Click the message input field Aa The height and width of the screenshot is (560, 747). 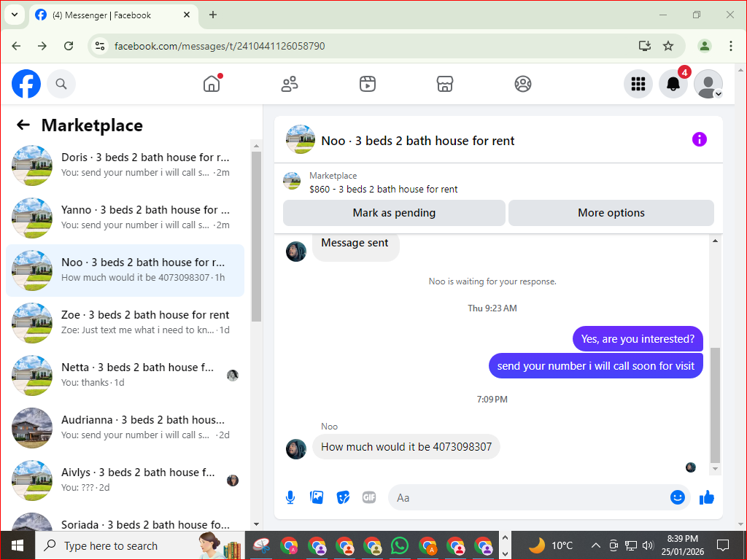(529, 497)
